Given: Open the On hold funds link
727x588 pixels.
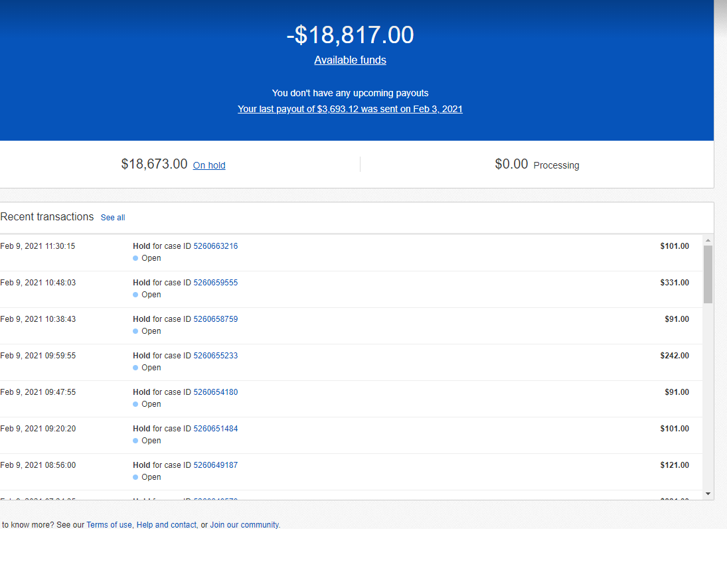Looking at the screenshot, I should pos(209,165).
